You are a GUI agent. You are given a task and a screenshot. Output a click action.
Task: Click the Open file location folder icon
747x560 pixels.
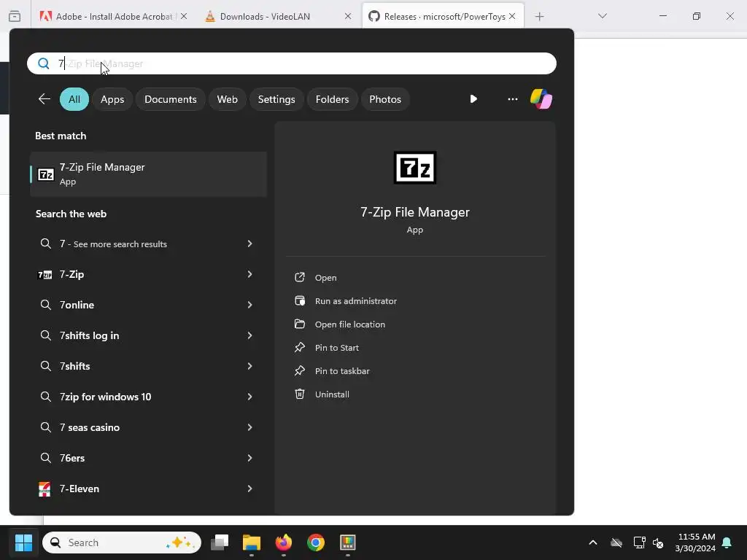point(300,324)
